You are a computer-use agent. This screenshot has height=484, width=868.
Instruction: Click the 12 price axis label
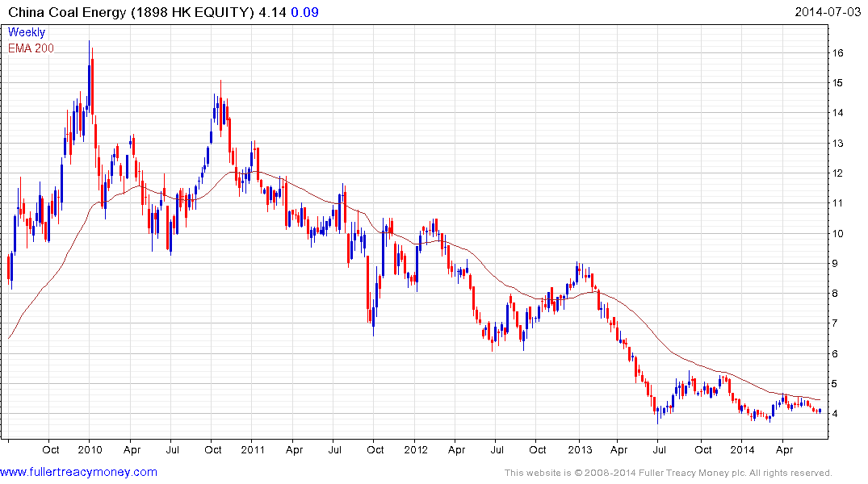[837, 173]
